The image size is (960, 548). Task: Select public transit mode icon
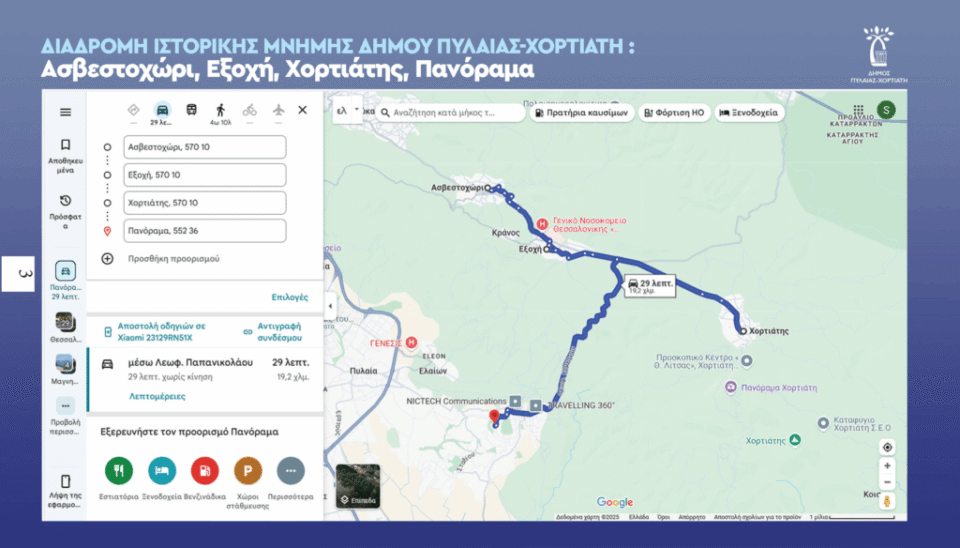coord(192,110)
